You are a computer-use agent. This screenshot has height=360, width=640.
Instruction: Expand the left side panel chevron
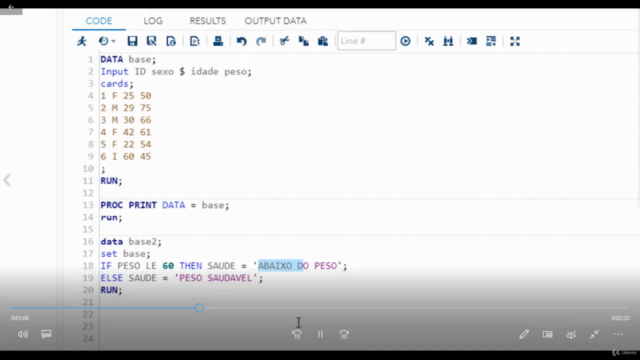coord(7,180)
